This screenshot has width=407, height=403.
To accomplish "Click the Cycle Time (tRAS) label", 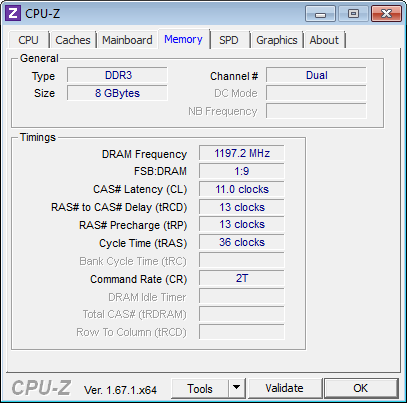I will coord(143,243).
